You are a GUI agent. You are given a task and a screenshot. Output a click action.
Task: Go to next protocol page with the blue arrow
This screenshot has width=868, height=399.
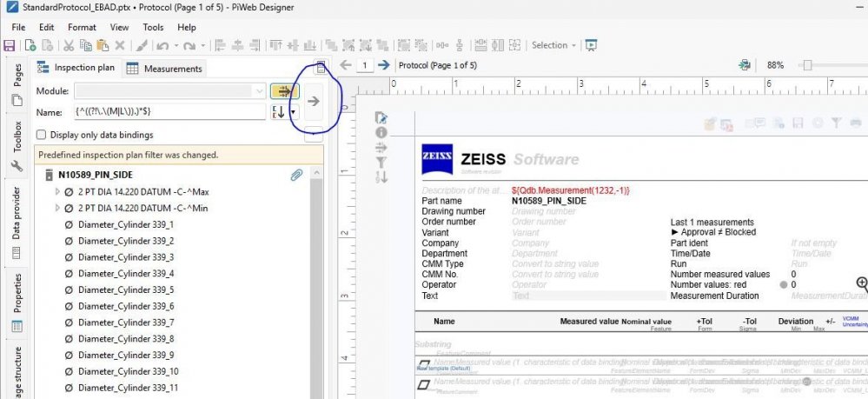383,65
